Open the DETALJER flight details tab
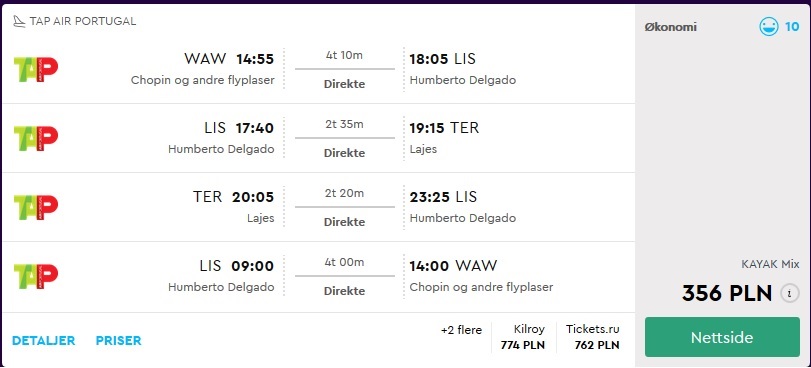The height and width of the screenshot is (368, 811). [43, 341]
